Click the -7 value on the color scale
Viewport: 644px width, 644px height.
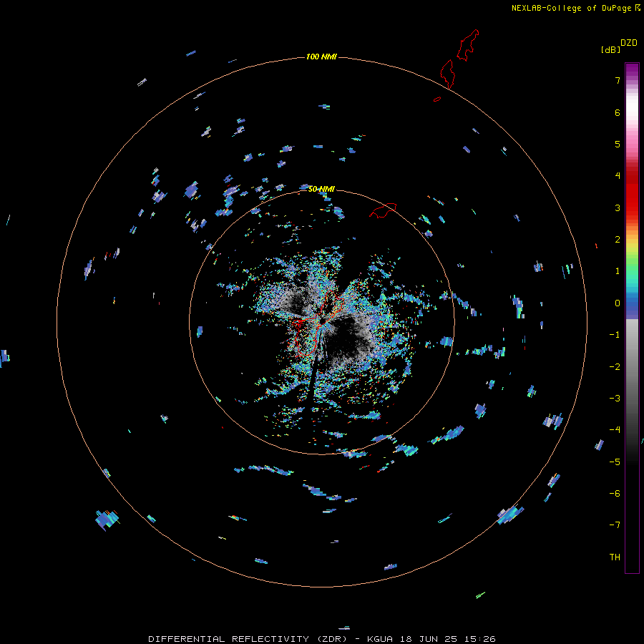click(x=615, y=525)
